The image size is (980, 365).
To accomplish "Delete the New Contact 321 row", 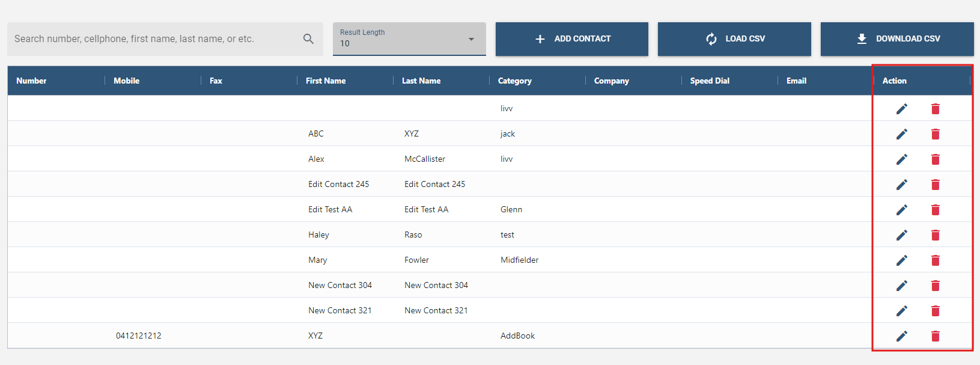I will [x=935, y=311].
